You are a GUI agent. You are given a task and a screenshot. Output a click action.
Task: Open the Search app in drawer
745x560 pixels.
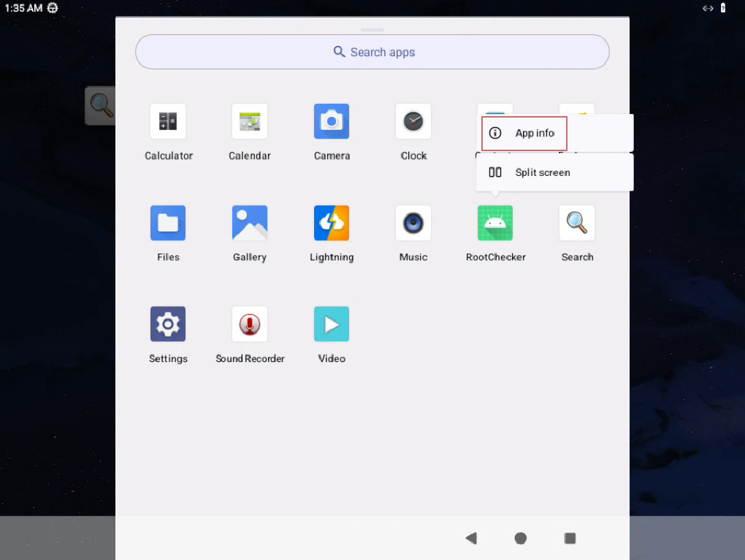tap(577, 223)
